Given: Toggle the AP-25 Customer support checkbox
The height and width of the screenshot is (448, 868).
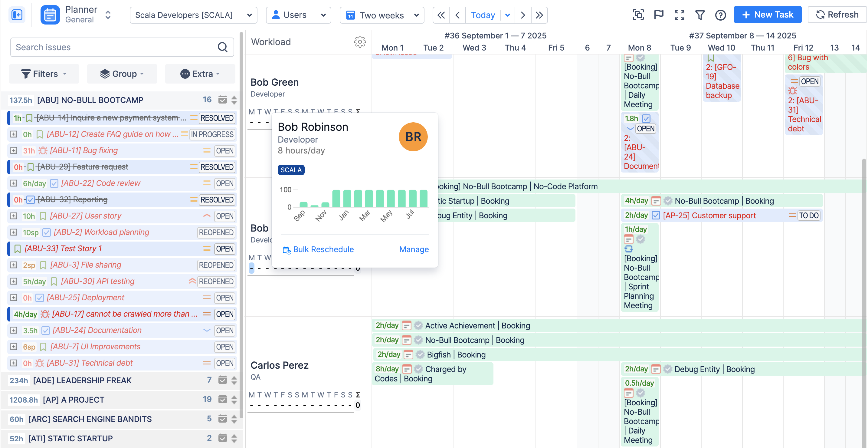Looking at the screenshot, I should [656, 216].
